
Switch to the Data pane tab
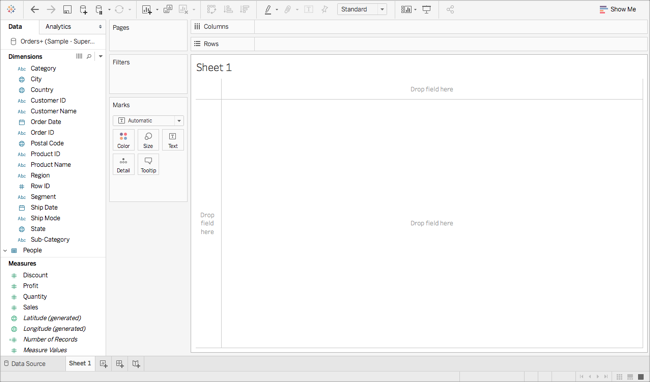coord(15,27)
